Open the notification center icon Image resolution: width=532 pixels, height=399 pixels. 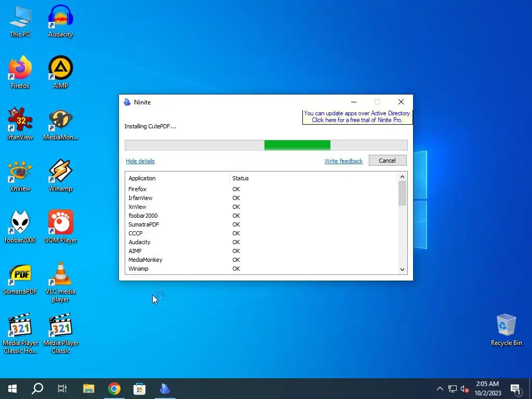coord(515,389)
